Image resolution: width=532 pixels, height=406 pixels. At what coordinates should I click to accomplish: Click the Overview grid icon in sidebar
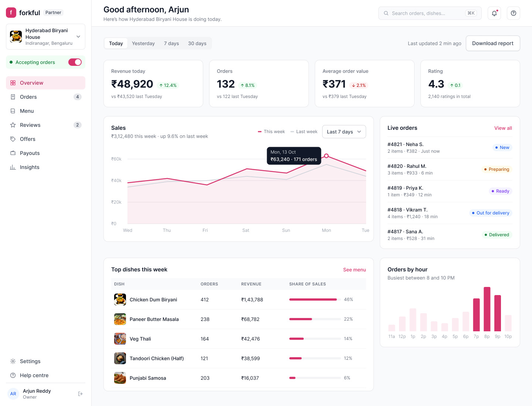tap(13, 83)
